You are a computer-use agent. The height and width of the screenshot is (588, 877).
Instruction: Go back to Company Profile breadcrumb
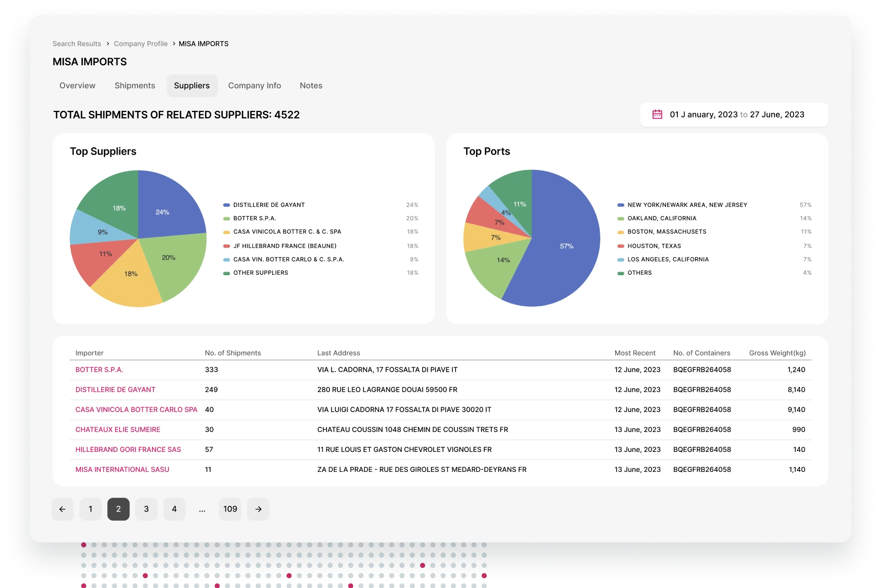pyautogui.click(x=141, y=44)
